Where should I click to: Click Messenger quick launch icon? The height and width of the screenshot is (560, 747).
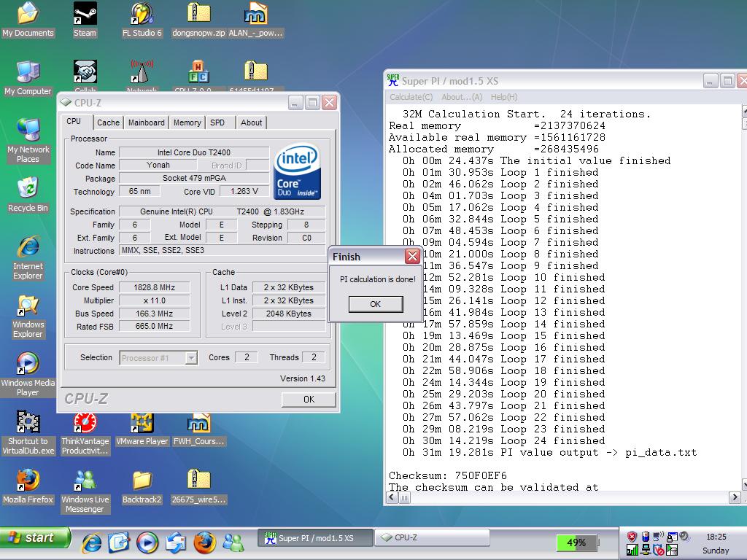[233, 542]
